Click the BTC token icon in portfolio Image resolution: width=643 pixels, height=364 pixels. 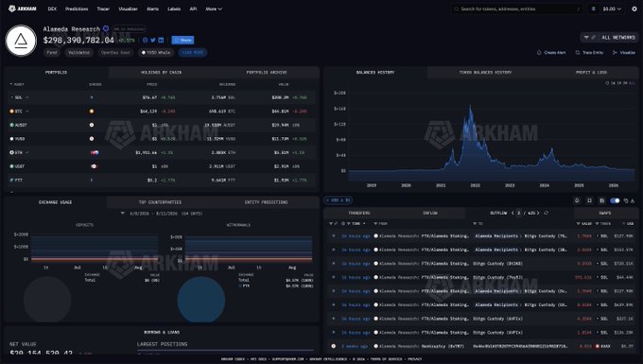[11, 111]
